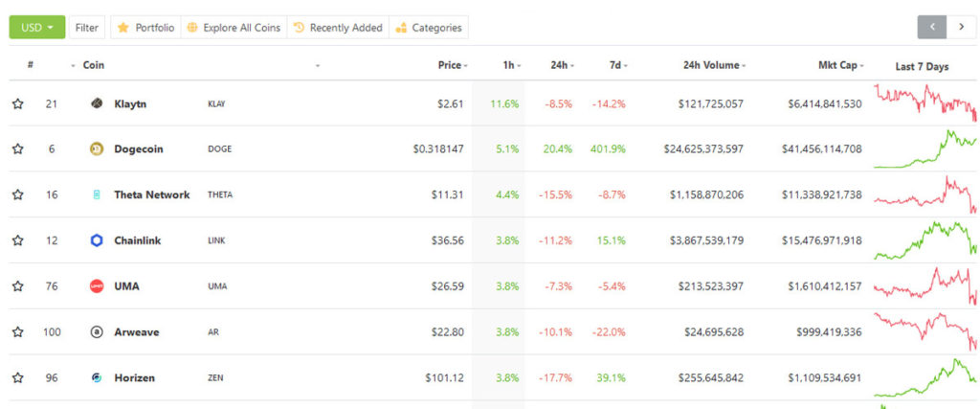The width and height of the screenshot is (980, 409).
Task: Click the Dogecoin coin logo
Action: [97, 148]
